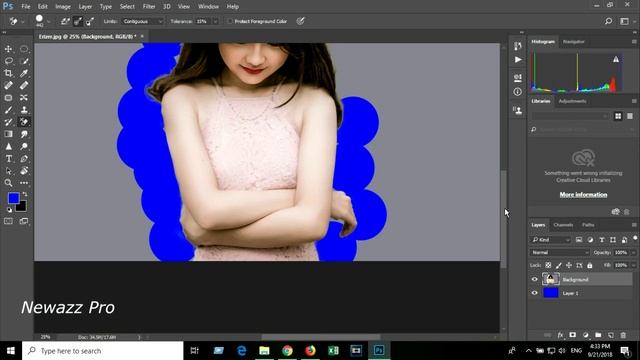Select the Move tool

pos(8,49)
